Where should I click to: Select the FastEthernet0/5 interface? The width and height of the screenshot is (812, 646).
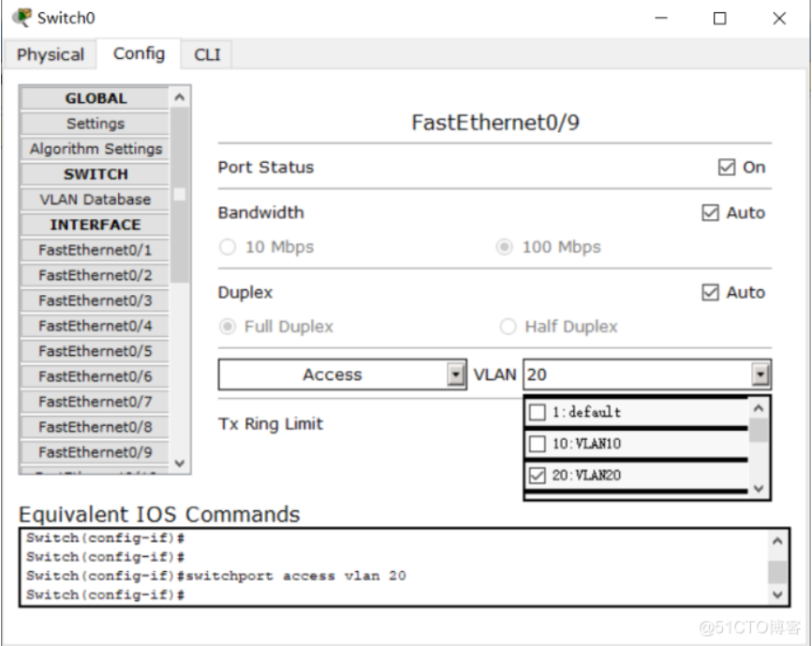tap(95, 351)
